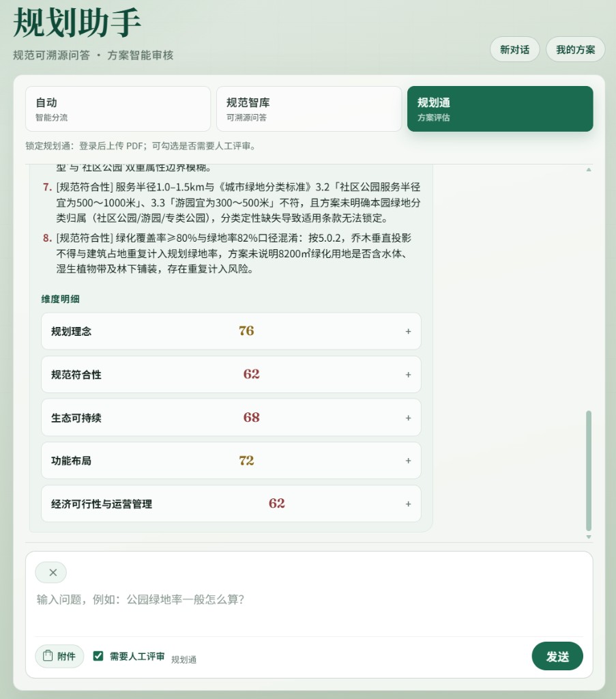
Task: Expand the 经济可行性与运营管理 row
Action: pos(231,504)
